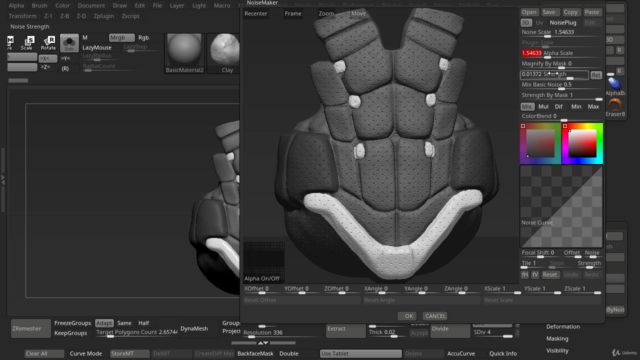Open the Alpha menu

coord(16,6)
